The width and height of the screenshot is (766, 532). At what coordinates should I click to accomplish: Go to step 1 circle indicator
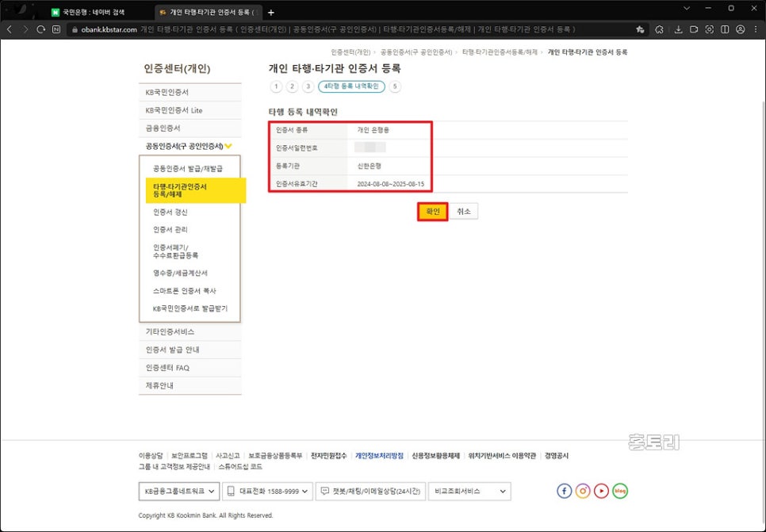pos(276,86)
